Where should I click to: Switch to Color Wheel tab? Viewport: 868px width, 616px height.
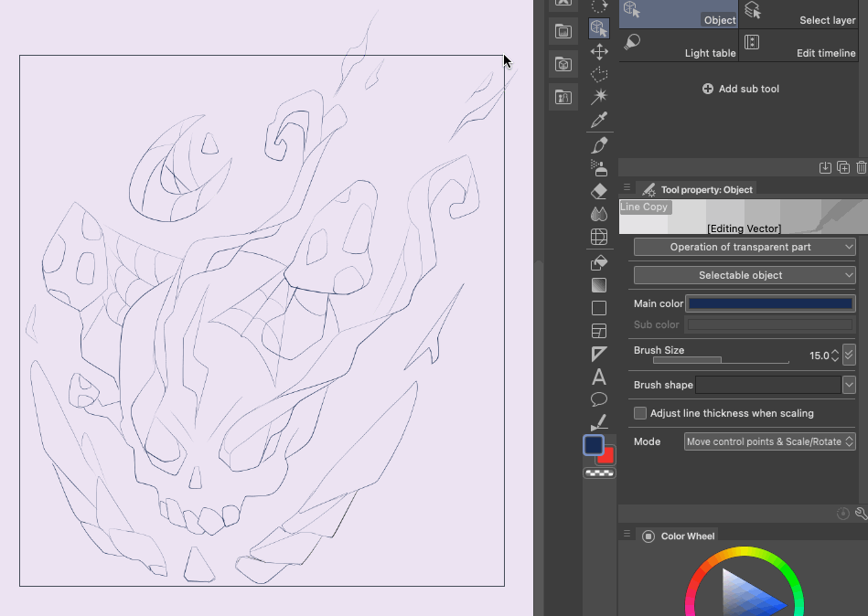pyautogui.click(x=680, y=536)
